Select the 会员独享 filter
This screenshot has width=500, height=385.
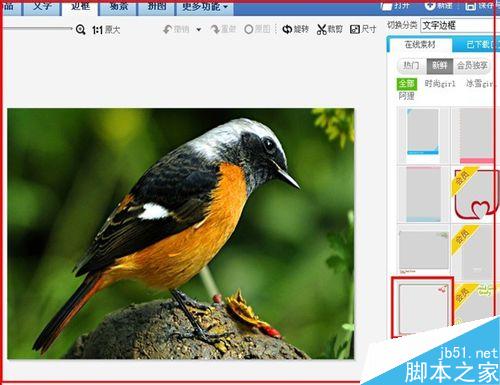click(x=472, y=66)
